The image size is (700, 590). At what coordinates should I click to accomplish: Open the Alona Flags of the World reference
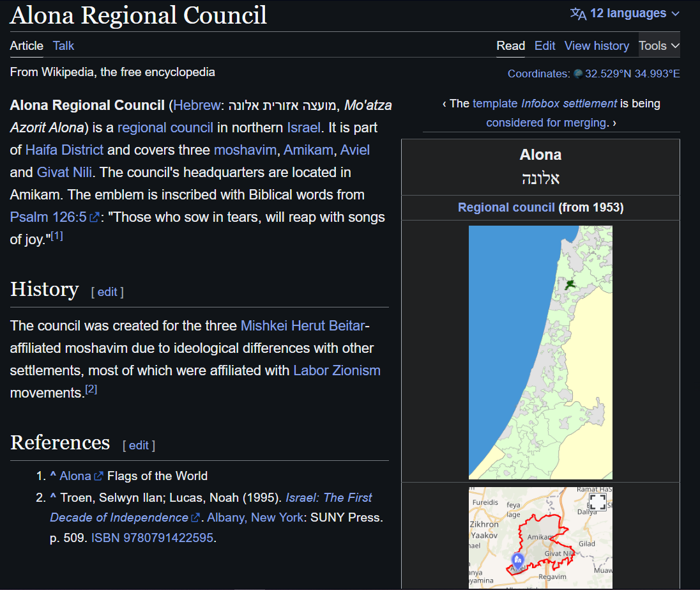pyautogui.click(x=81, y=476)
